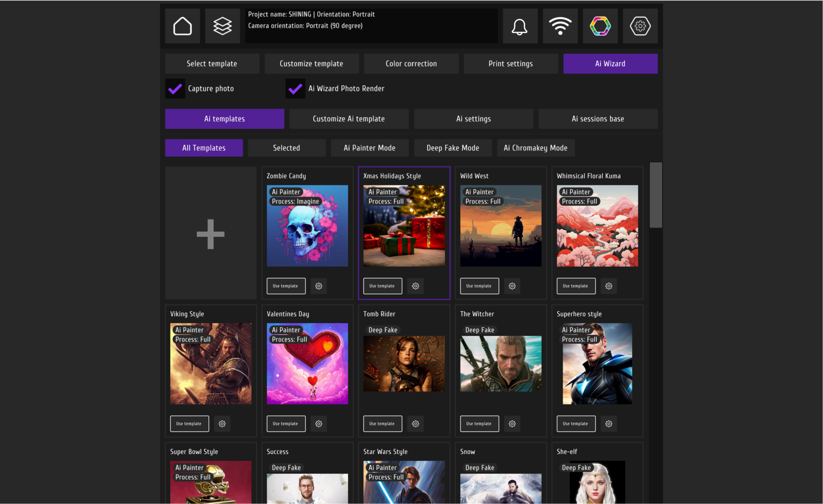Filter by All Templates
This screenshot has height=504, width=823.
point(204,148)
